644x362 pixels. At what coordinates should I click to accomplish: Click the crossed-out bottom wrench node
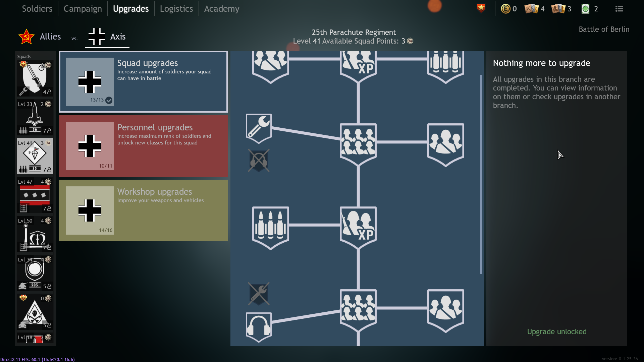click(259, 294)
